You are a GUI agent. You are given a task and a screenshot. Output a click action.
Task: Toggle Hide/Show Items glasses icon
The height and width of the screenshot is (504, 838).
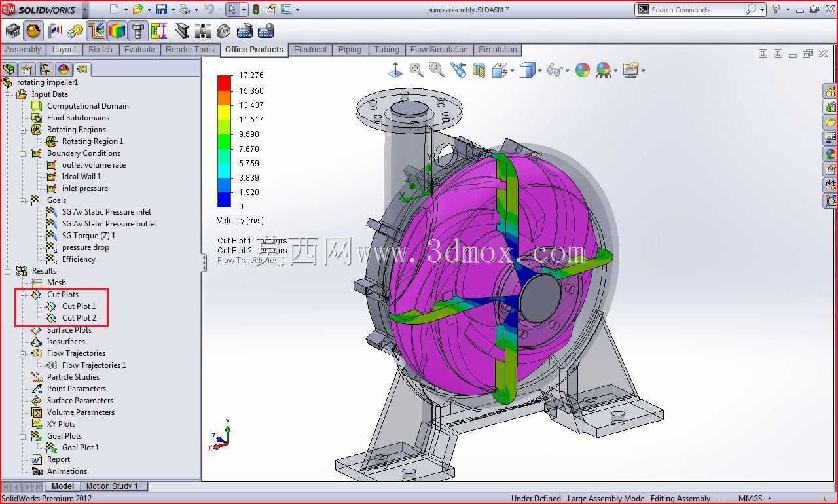pyautogui.click(x=554, y=70)
